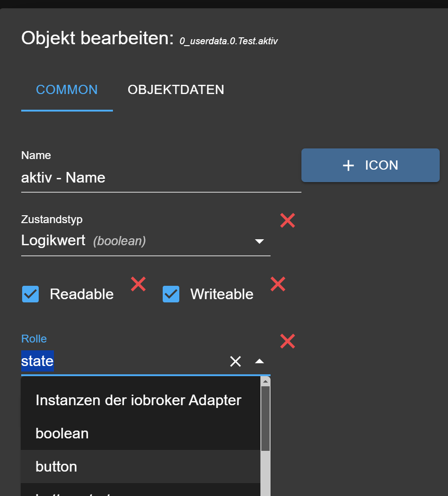448x496 pixels.
Task: Clear the Rolle field with white X
Action: point(236,361)
